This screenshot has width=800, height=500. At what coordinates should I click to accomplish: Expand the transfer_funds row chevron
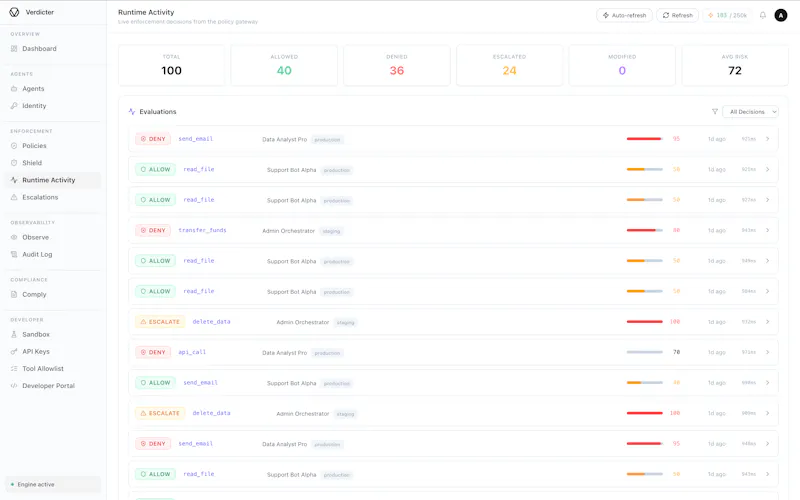(767, 230)
